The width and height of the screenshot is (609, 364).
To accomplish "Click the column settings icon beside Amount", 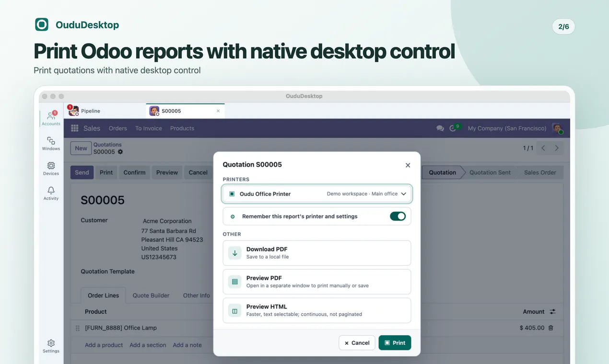I will click(x=552, y=312).
